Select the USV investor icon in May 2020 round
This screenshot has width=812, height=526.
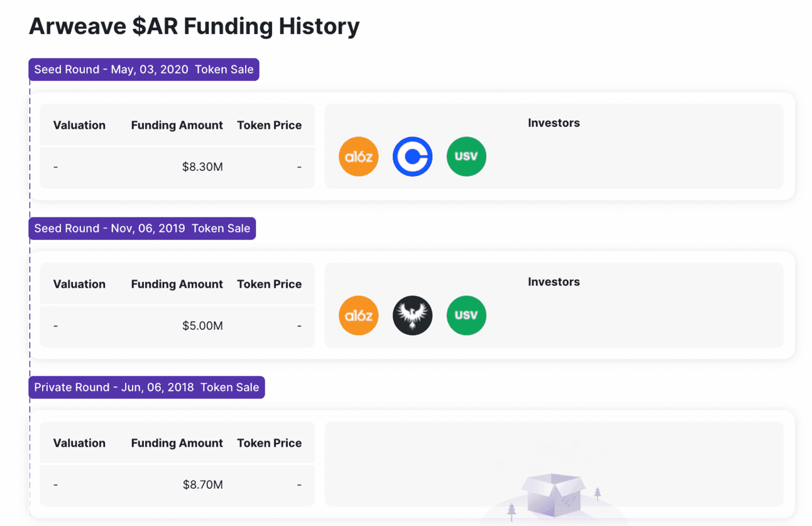click(x=466, y=156)
